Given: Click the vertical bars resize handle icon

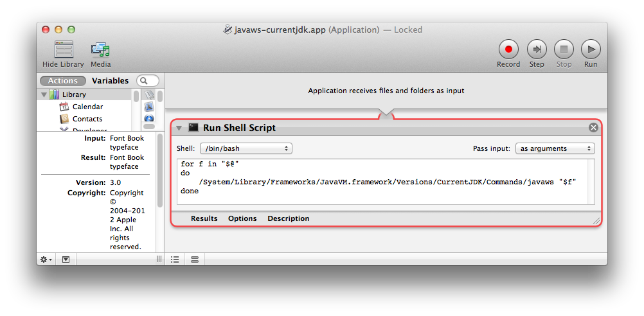Looking at the screenshot, I should (x=159, y=259).
